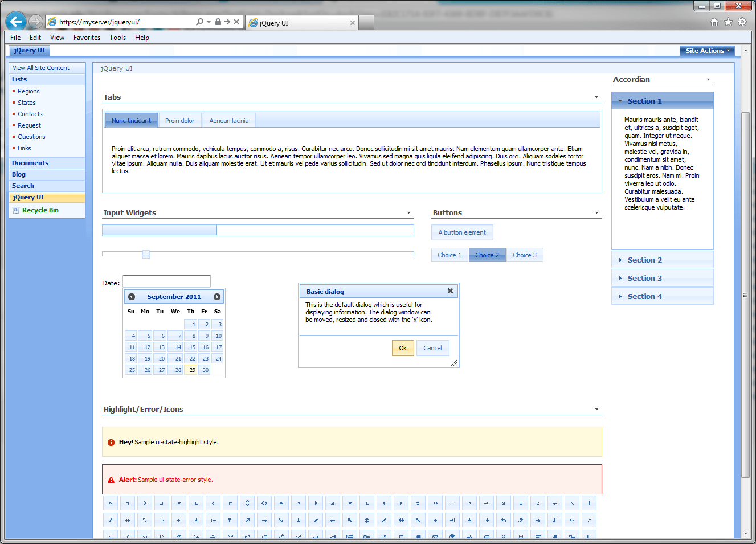Click the red warning icon beside Alert
The image size is (756, 544).
(111, 480)
